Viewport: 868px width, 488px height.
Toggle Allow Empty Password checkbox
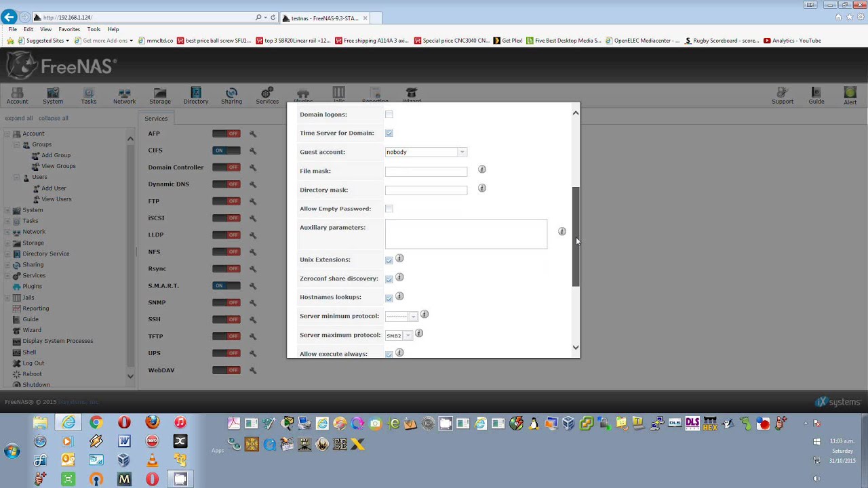point(389,209)
